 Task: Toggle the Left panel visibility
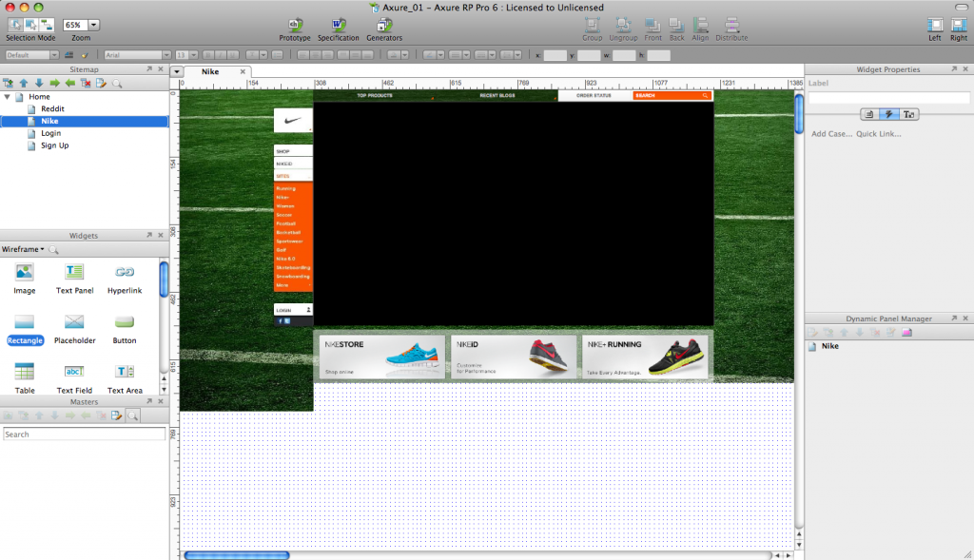coord(934,25)
